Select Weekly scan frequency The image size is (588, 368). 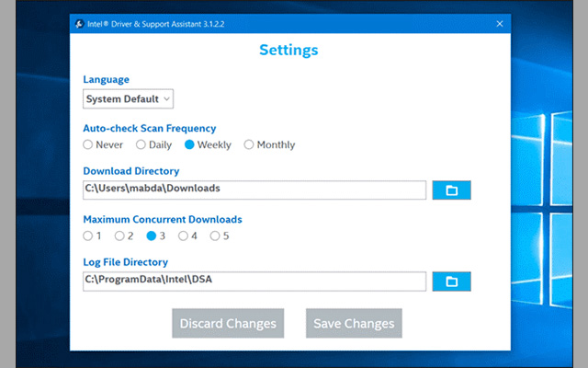[189, 144]
